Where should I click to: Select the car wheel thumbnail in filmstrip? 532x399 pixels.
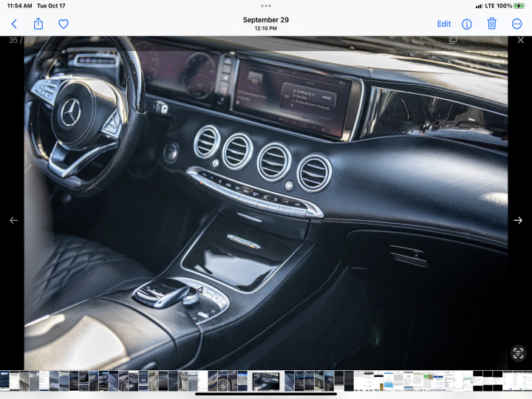(222, 381)
